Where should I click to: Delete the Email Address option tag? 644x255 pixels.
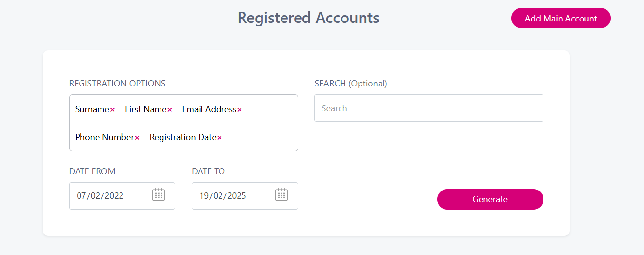tap(240, 110)
